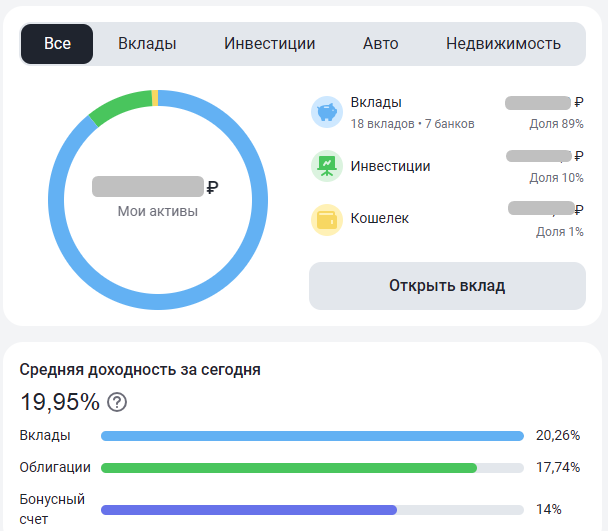Open the Недвижимость tab
608x531 pixels.
[503, 44]
